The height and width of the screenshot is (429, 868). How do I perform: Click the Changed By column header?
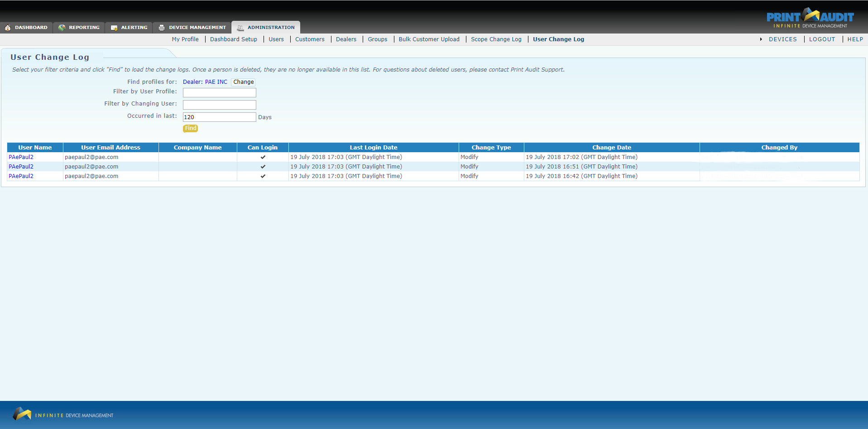click(x=779, y=147)
